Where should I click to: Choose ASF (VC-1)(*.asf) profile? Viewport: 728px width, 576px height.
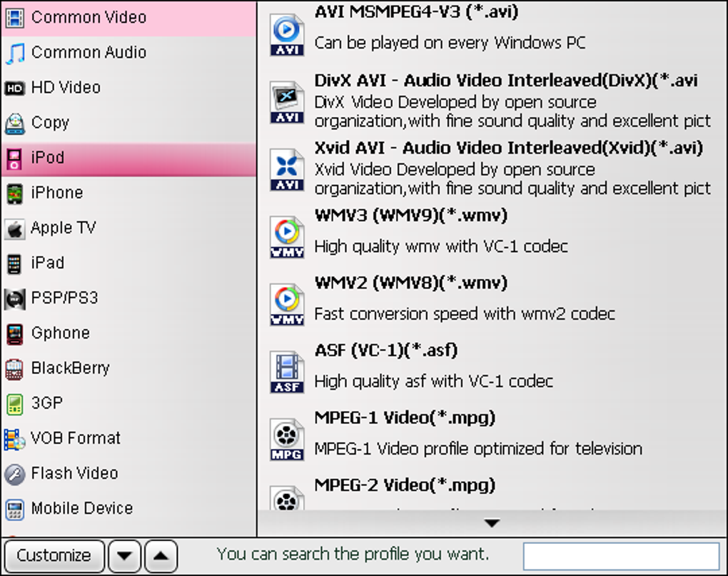492,371
